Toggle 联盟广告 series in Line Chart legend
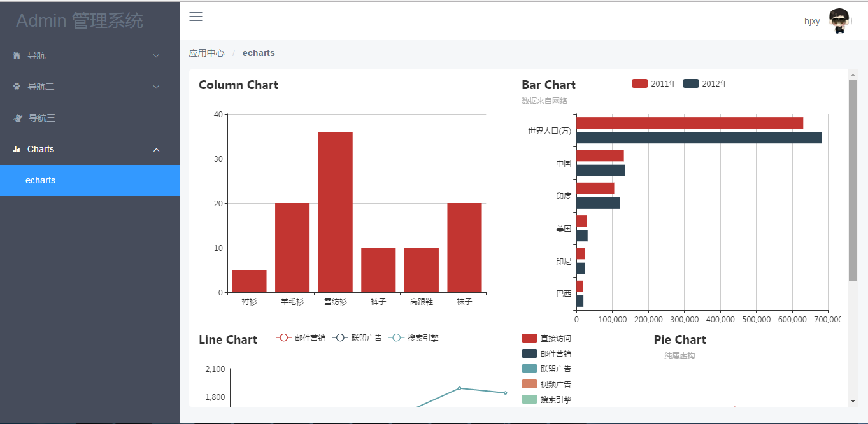Image resolution: width=868 pixels, height=424 pixels. pos(357,337)
